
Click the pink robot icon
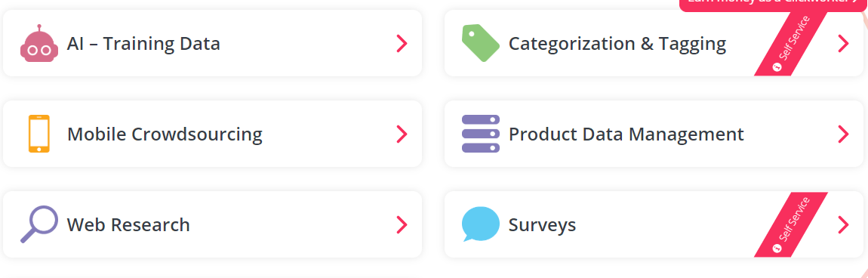click(38, 43)
